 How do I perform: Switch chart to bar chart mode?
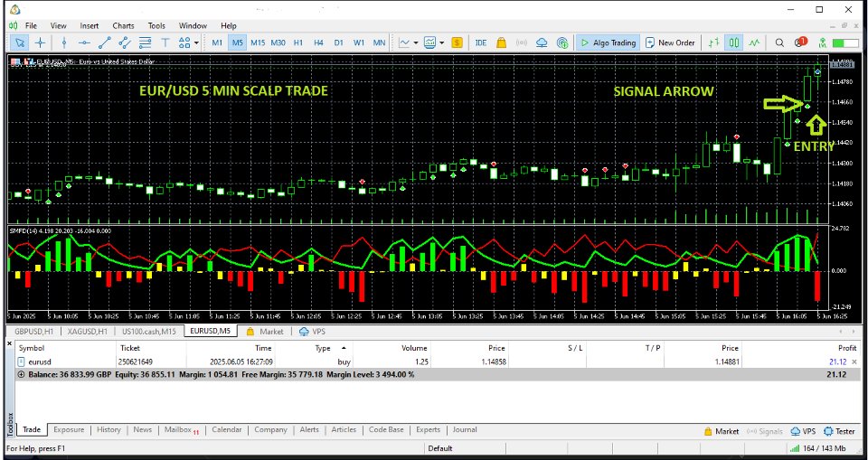pos(714,42)
